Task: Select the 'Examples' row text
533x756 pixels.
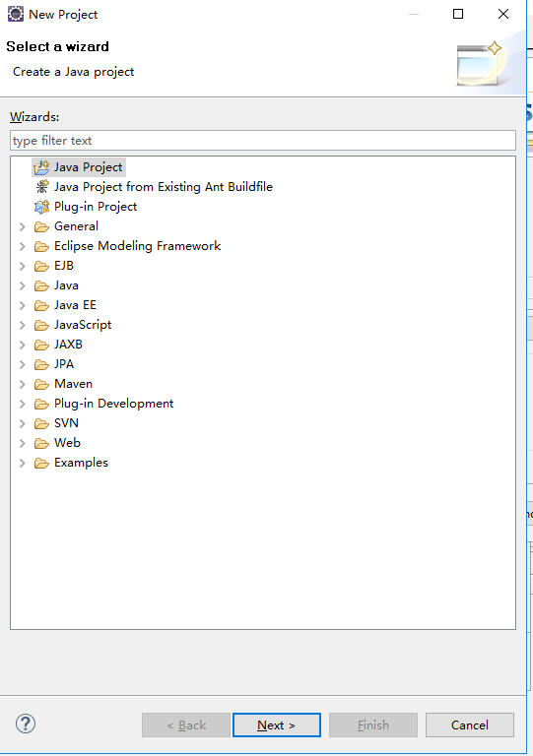Action: pos(81,463)
